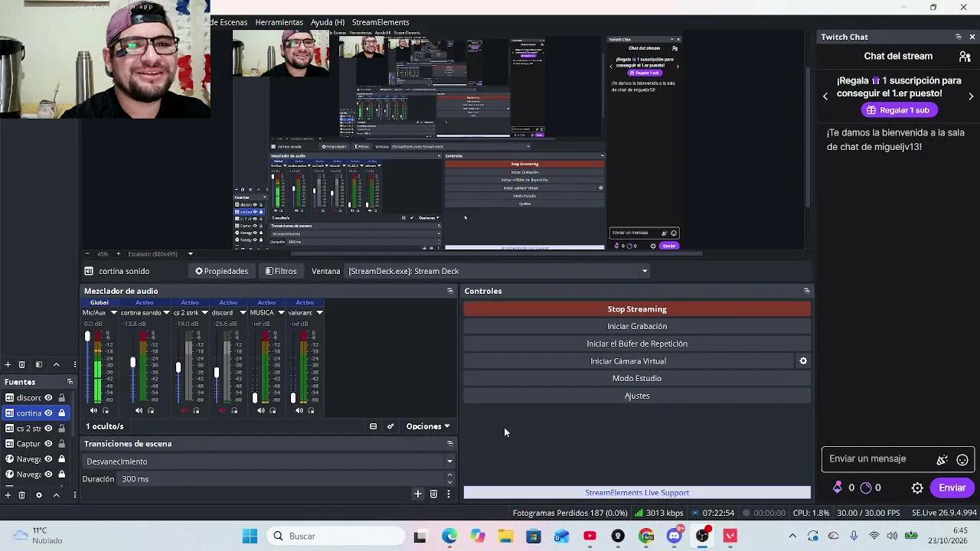Click Iniciar Grabación button

tap(637, 326)
